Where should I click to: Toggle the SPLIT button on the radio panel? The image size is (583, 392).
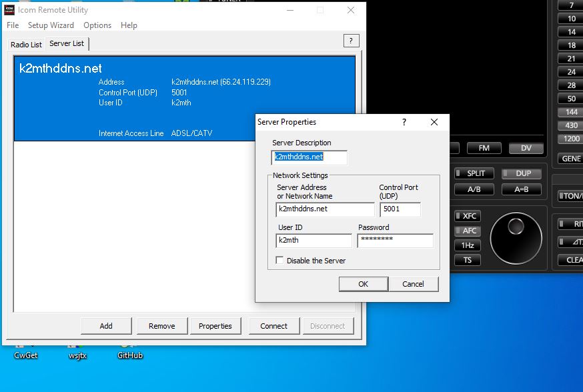474,173
